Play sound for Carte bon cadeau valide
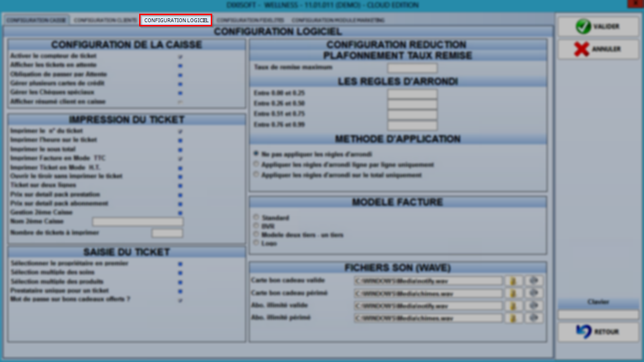This screenshot has height=362, width=644. tap(534, 281)
